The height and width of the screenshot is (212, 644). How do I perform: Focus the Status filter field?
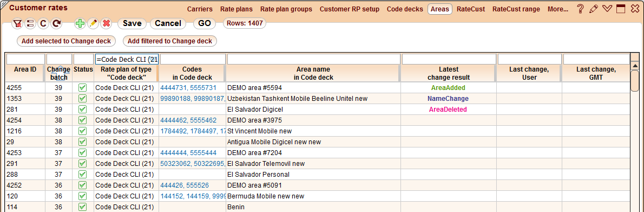[x=83, y=59]
